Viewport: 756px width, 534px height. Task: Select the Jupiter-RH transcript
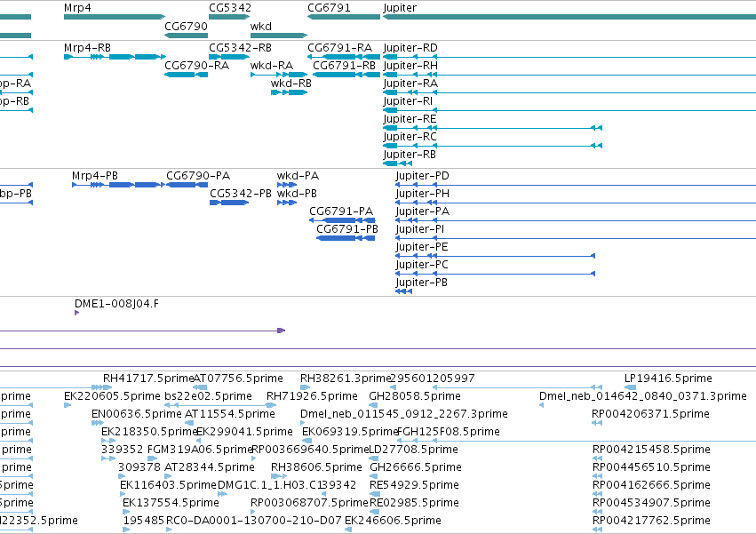(x=569, y=75)
